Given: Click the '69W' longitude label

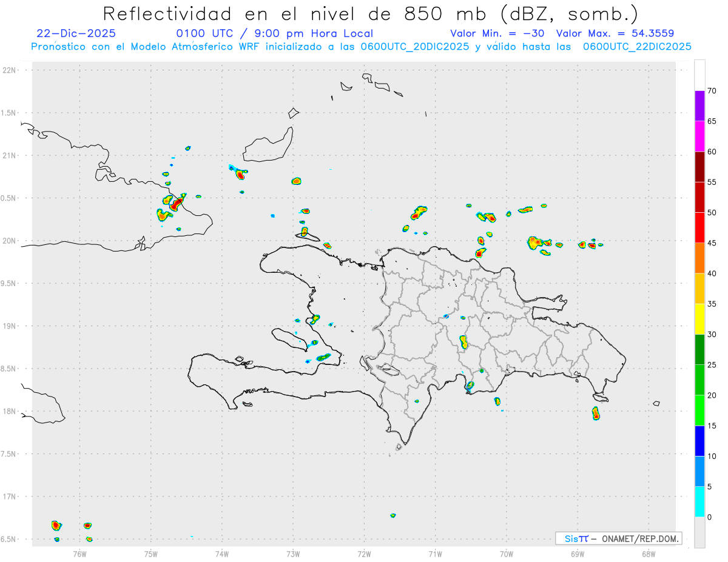Looking at the screenshot, I should [x=578, y=554].
